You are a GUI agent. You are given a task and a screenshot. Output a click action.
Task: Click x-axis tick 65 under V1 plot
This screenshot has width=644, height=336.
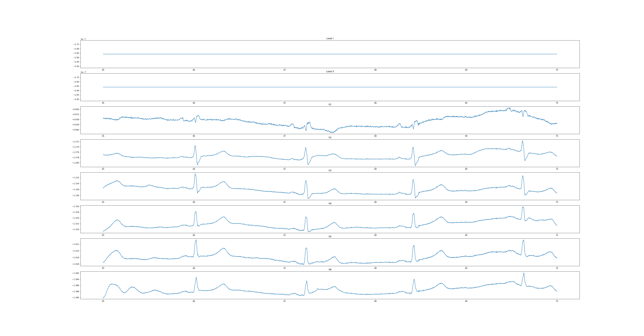[103, 136]
